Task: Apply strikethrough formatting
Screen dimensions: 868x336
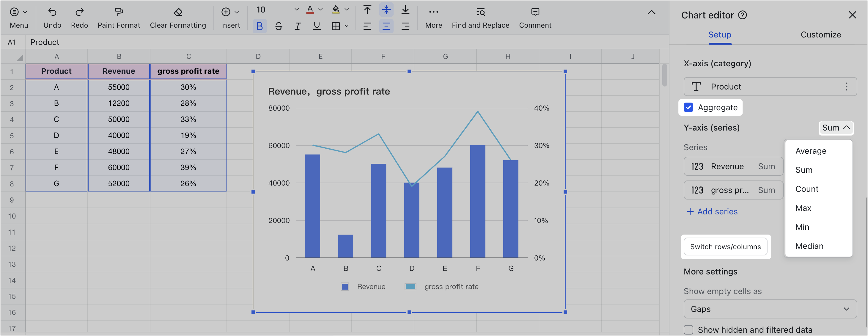Action: [x=279, y=26]
